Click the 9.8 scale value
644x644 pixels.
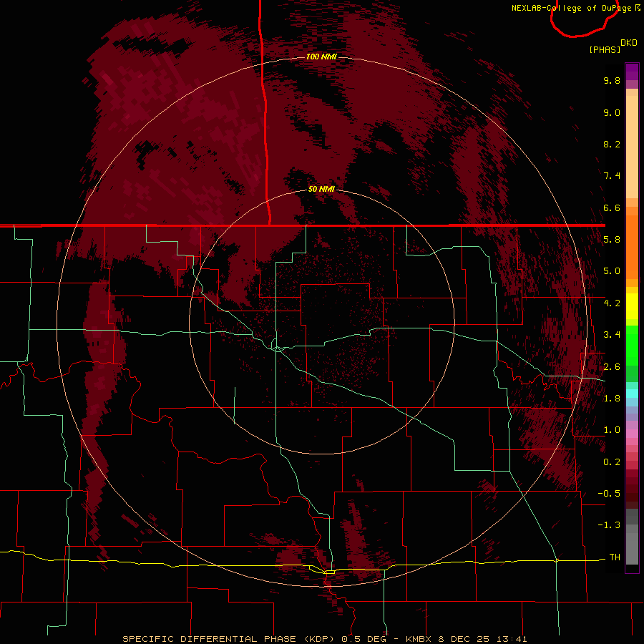click(x=612, y=80)
